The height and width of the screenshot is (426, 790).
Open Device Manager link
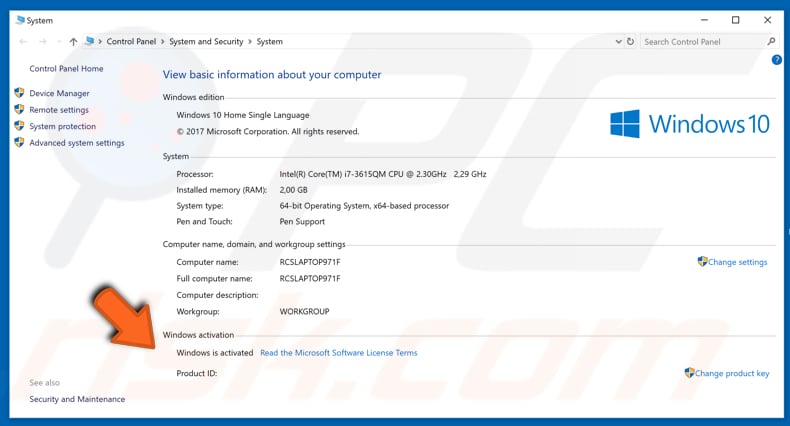(59, 93)
